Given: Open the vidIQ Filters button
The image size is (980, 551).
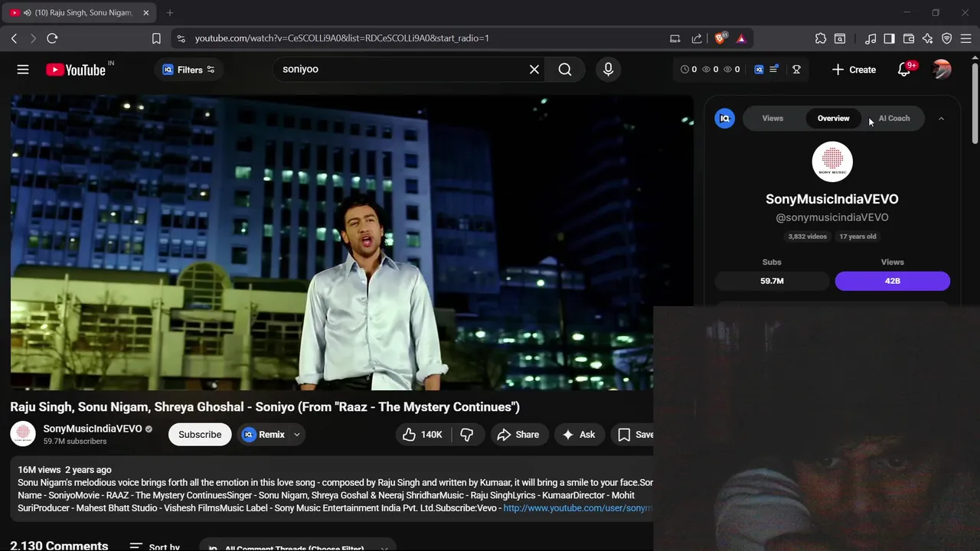Looking at the screenshot, I should click(x=189, y=70).
